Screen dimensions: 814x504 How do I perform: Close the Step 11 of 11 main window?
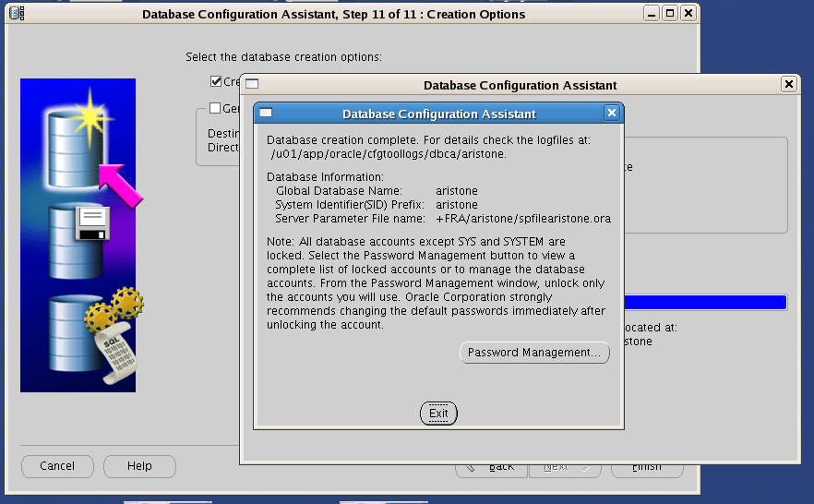pyautogui.click(x=688, y=14)
